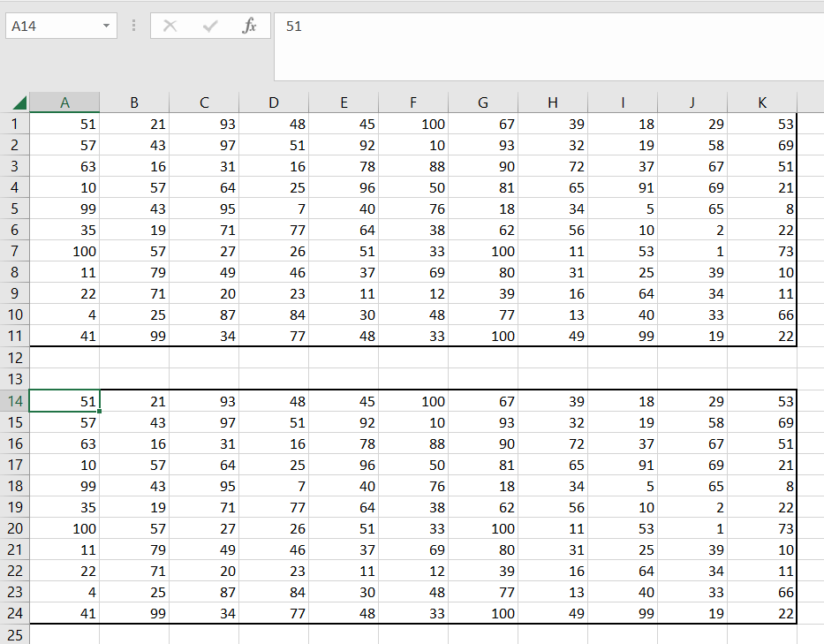Select column F header

click(413, 102)
